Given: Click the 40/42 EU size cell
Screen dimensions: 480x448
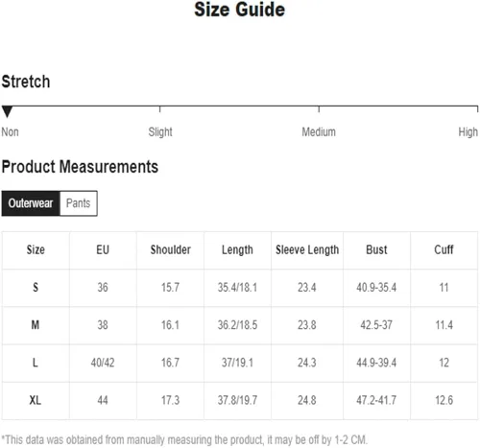Looking at the screenshot, I should pyautogui.click(x=103, y=363).
